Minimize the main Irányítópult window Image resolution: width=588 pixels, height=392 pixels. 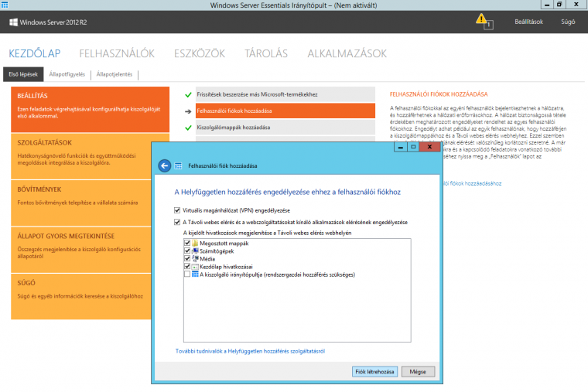pos(547,5)
